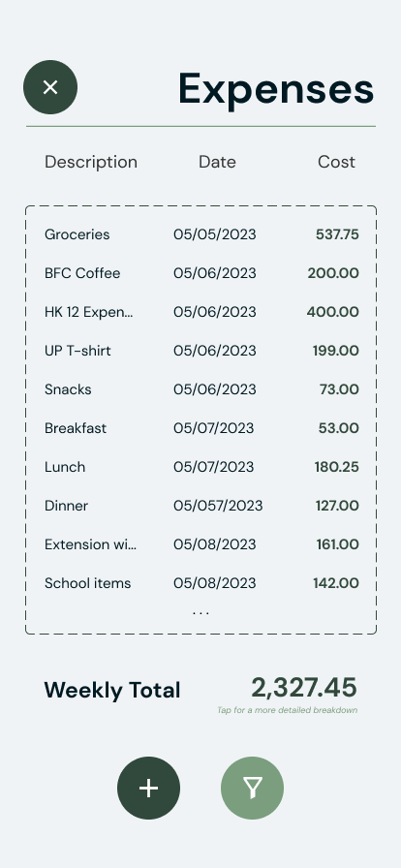Close the Expenses screen with the X icon
Viewport: 401px width, 868px height.
tap(50, 87)
